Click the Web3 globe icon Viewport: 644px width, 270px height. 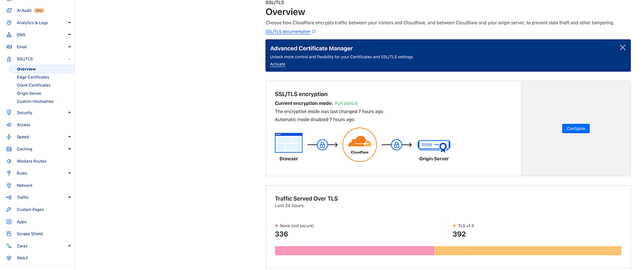pyautogui.click(x=9, y=258)
